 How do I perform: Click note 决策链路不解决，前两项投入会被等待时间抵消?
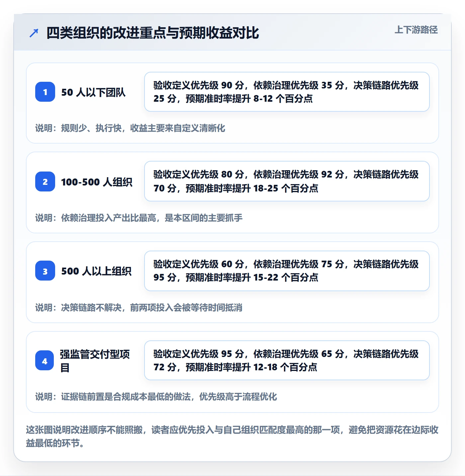click(x=139, y=308)
